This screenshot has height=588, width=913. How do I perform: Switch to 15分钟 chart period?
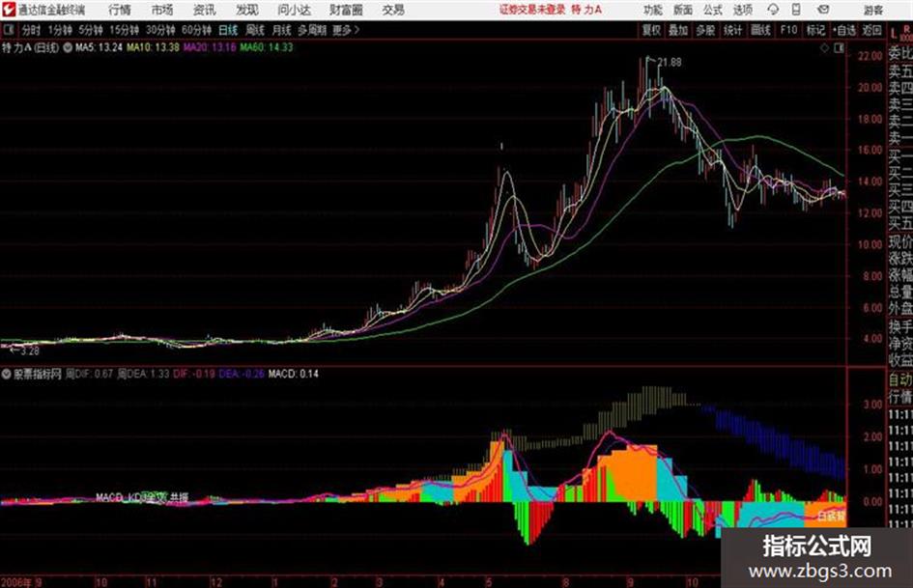124,30
